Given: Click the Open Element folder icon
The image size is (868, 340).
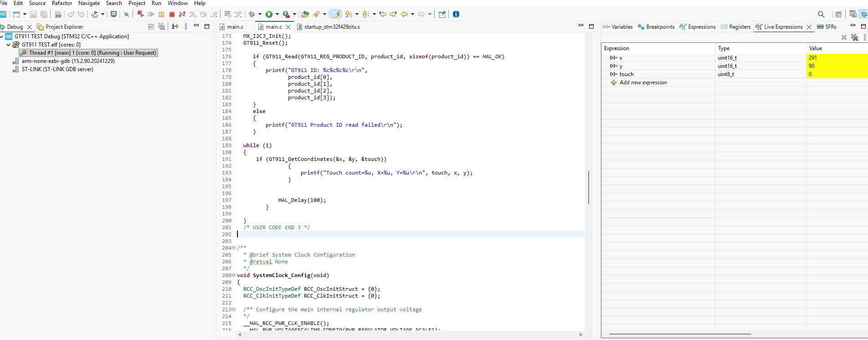Looking at the screenshot, I should [305, 14].
